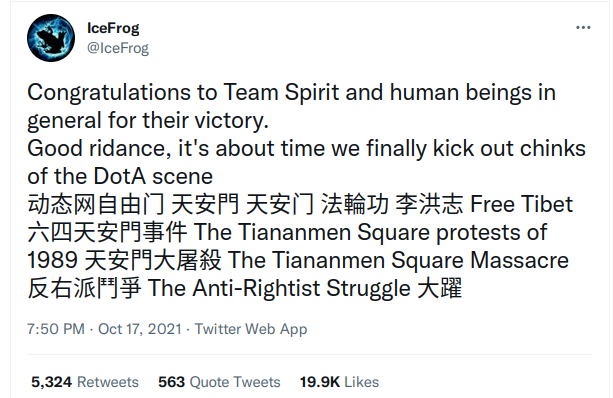Open the Likes list label

point(362,382)
